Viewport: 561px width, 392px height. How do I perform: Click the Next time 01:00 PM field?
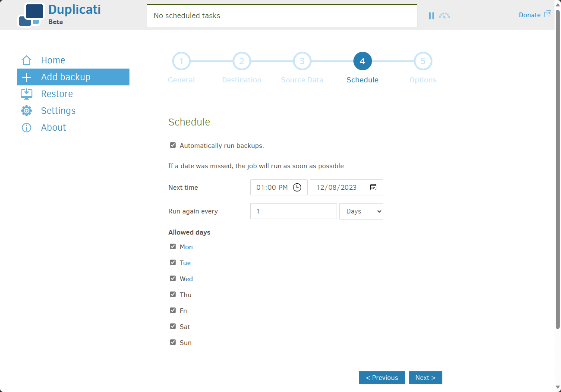(279, 188)
